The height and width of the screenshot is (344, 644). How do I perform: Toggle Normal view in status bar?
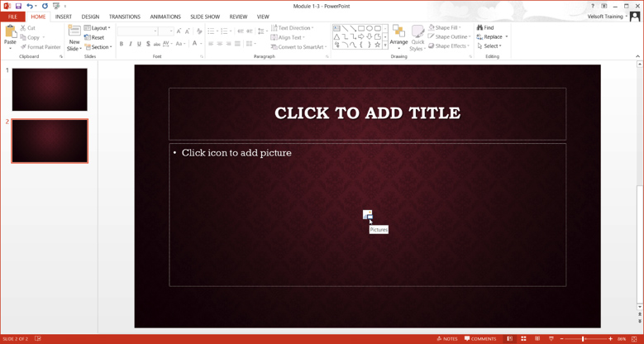(x=509, y=339)
